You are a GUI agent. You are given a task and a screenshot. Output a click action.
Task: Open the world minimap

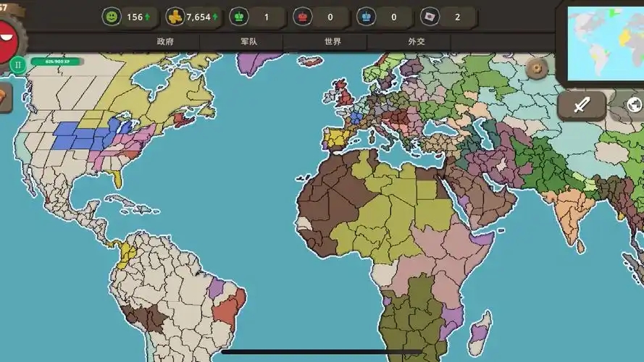coord(606,43)
